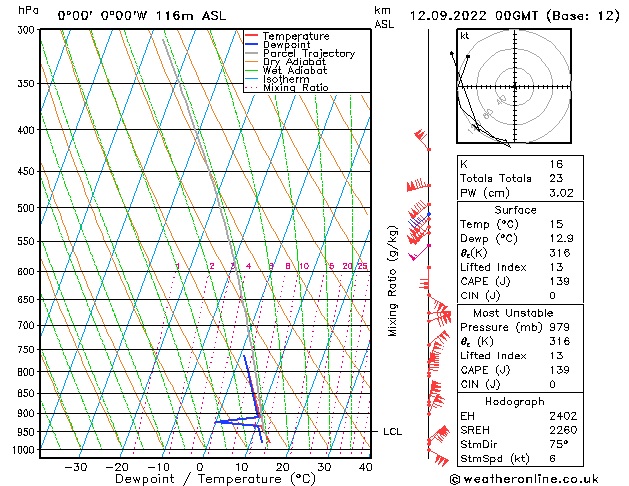
Task: Click the 'Dewp (°C)' value 12.9
Action: (561, 239)
